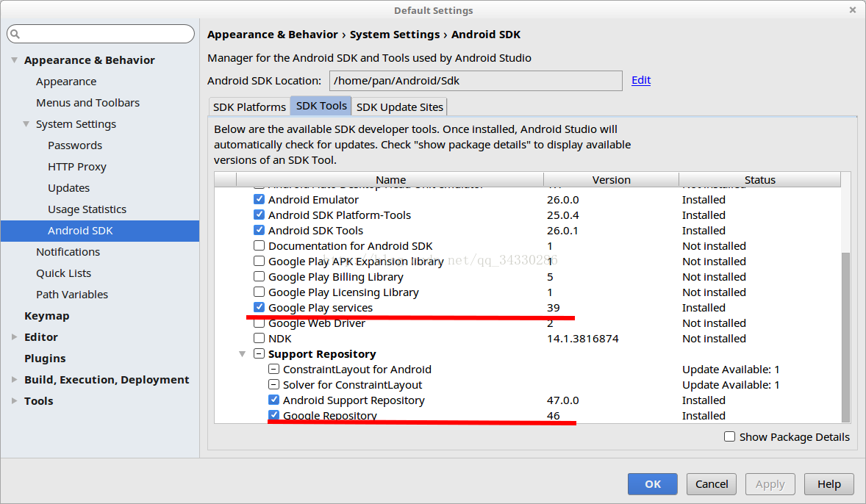Open Usage Statistics page
The image size is (866, 504).
pyautogui.click(x=87, y=209)
